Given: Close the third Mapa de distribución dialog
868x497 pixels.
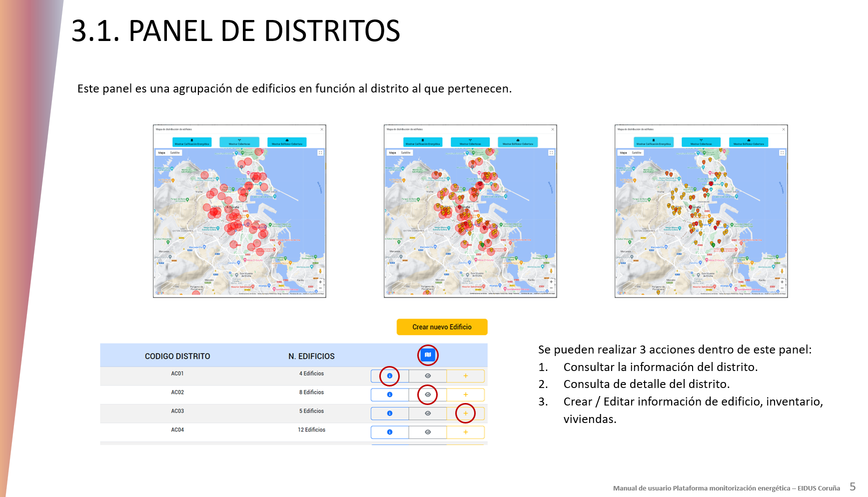Looking at the screenshot, I should point(784,129).
